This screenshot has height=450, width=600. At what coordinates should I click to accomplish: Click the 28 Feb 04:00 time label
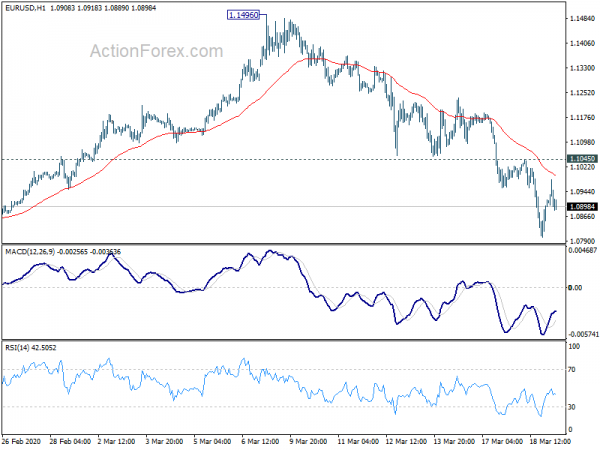point(70,441)
